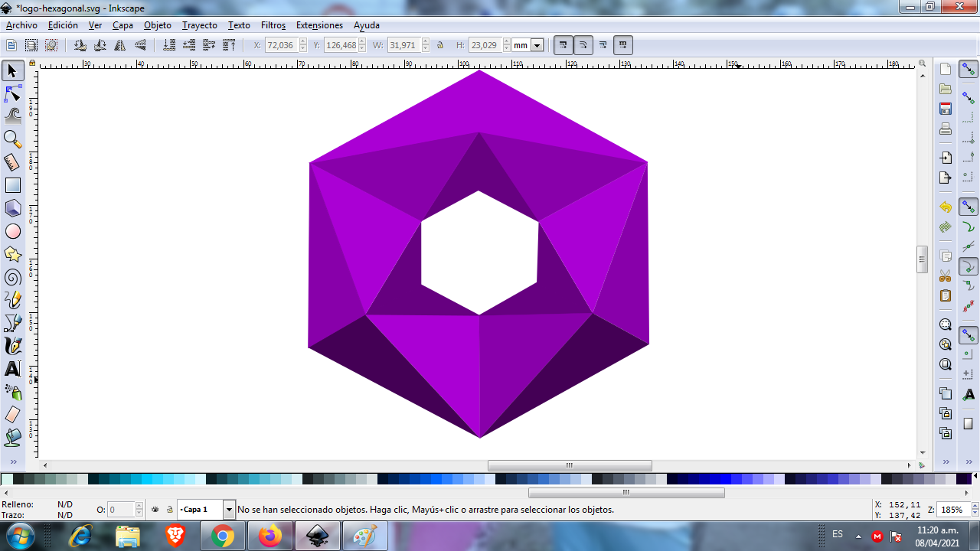This screenshot has height=551, width=980.
Task: Select the Zoom magnifier tool
Action: [x=12, y=139]
